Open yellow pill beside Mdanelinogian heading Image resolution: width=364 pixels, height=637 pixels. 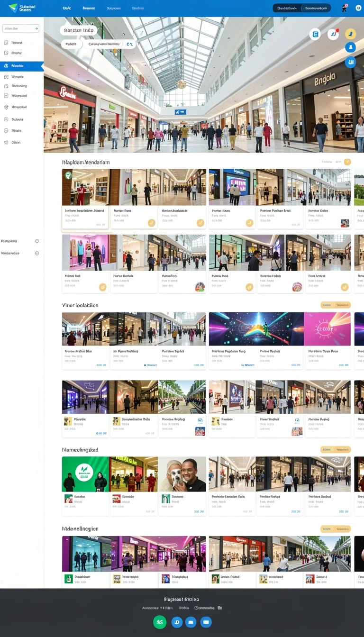point(336,528)
